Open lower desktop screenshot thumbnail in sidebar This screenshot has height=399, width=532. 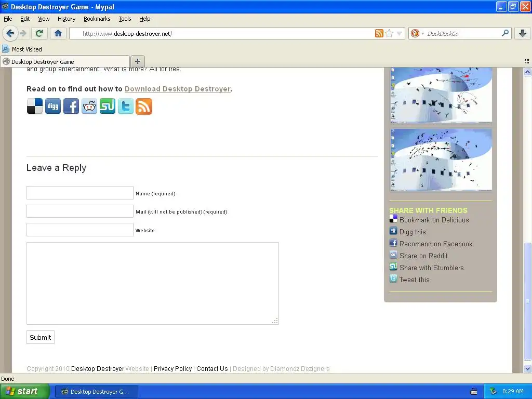[441, 159]
